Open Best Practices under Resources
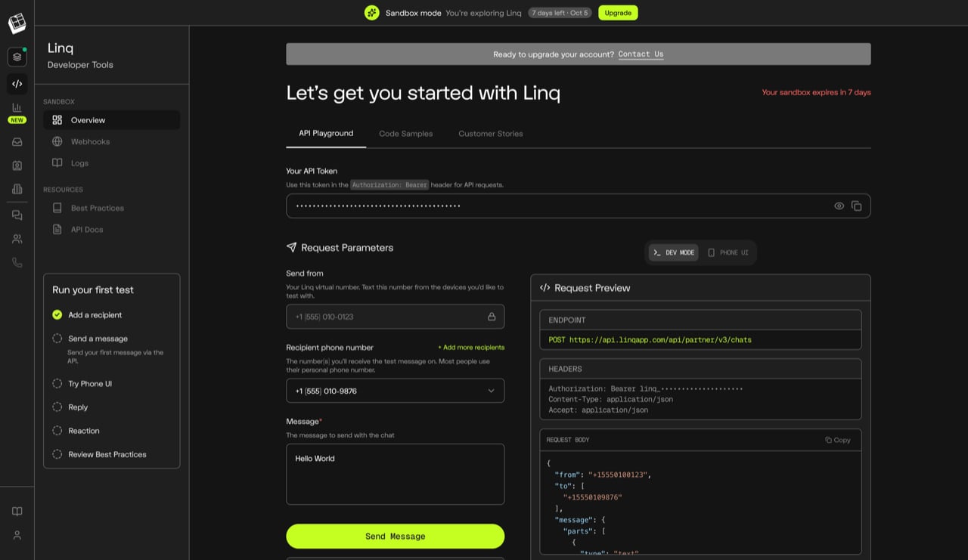This screenshot has height=560, width=968. coord(112,208)
